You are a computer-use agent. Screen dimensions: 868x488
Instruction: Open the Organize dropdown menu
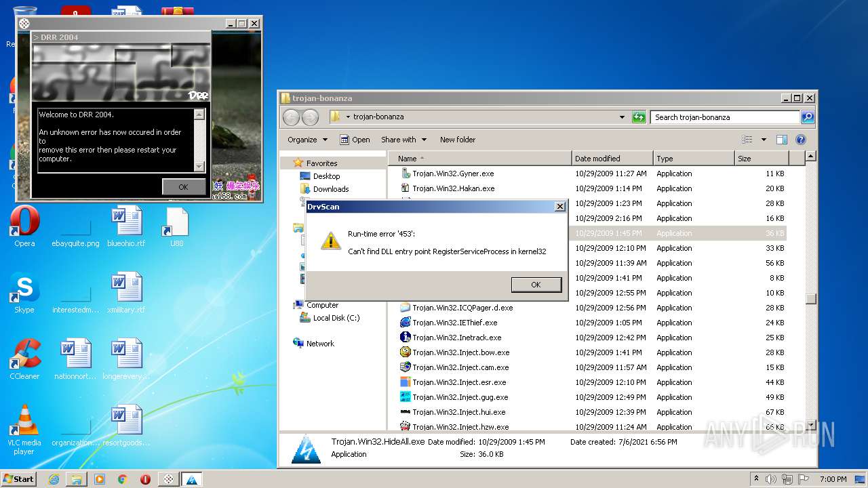[307, 140]
